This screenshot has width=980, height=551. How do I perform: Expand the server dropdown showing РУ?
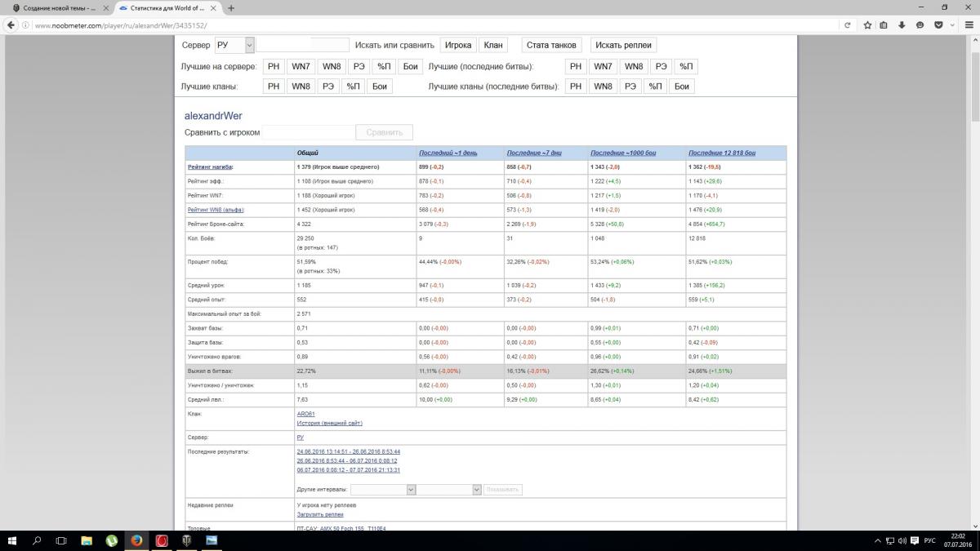pyautogui.click(x=234, y=45)
